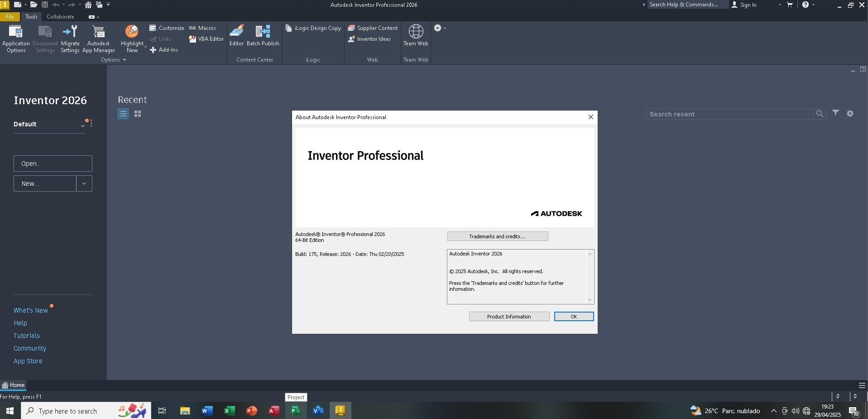The width and height of the screenshot is (868, 419).
Task: Start iLogic Design Copy
Action: click(313, 28)
